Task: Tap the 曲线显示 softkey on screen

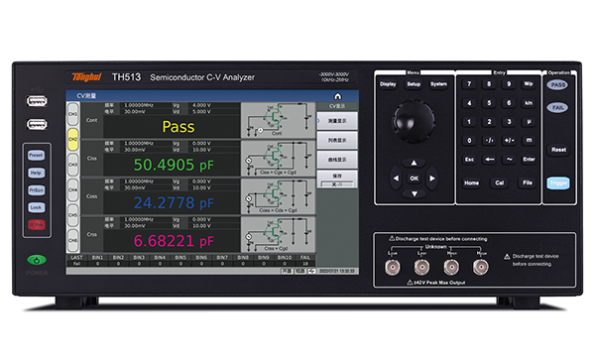Action: [x=337, y=160]
